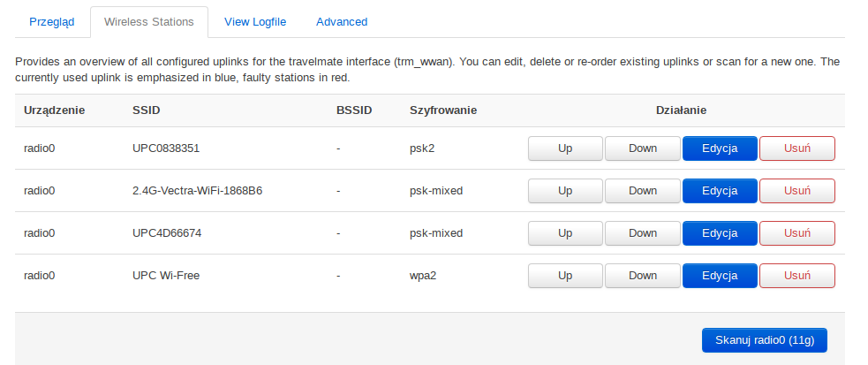This screenshot has height=365, width=868.
Task: Click Usuń for UPC4D66674
Action: (x=796, y=233)
